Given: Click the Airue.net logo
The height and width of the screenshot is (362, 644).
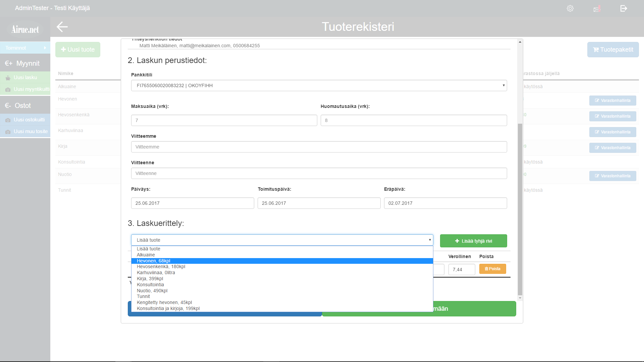Looking at the screenshot, I should coord(25,29).
